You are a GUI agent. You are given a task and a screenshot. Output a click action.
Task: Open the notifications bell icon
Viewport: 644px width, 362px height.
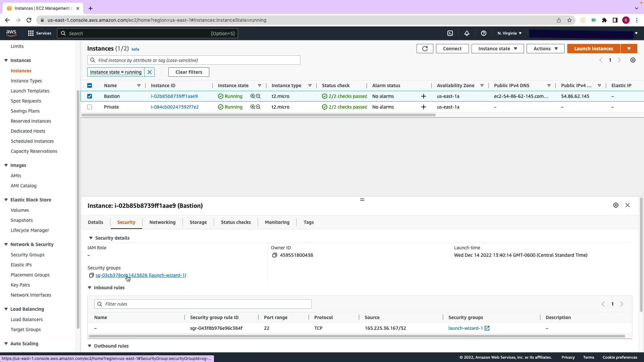[467, 33]
